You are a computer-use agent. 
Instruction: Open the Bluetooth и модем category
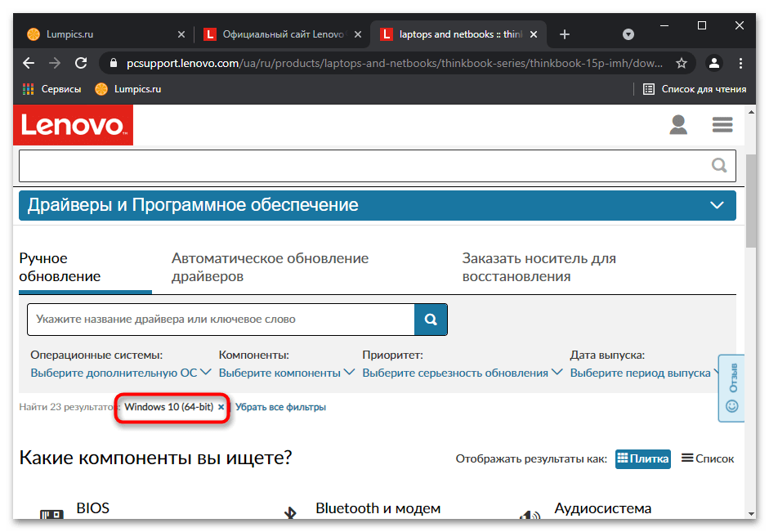[x=378, y=508]
